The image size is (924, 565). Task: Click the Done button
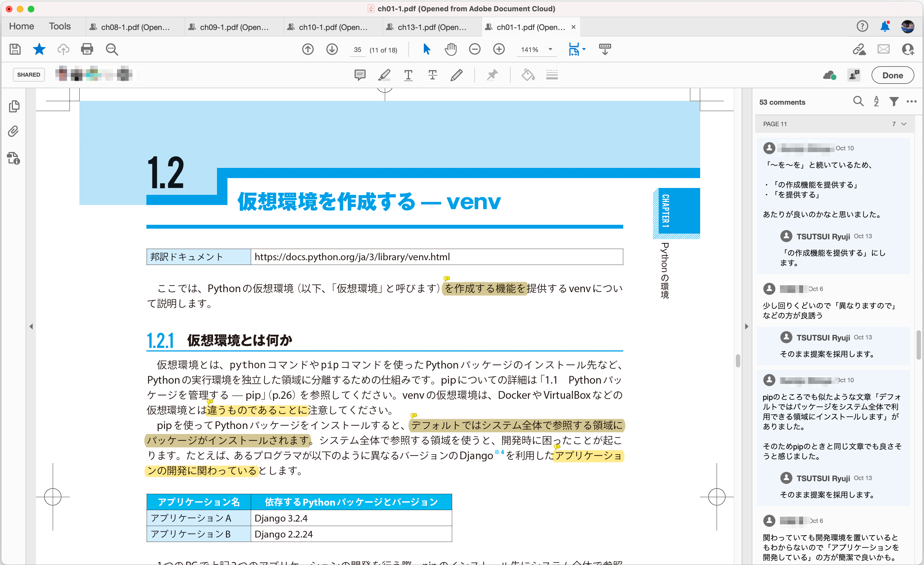[892, 75]
